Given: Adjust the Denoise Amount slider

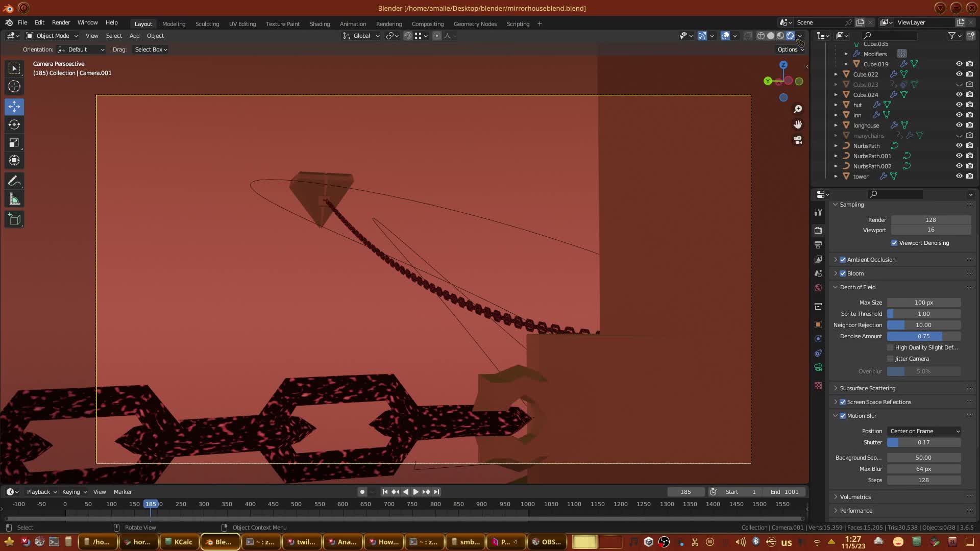Looking at the screenshot, I should click(923, 336).
